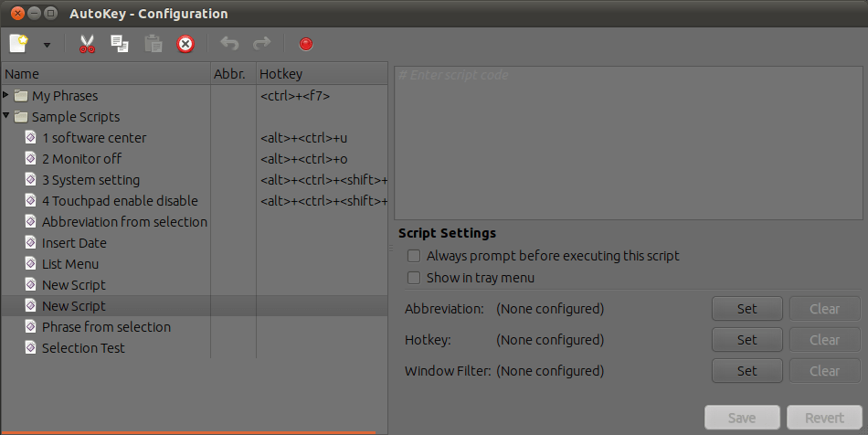
Task: Expand the My Phrases folder
Action: pyautogui.click(x=5, y=95)
